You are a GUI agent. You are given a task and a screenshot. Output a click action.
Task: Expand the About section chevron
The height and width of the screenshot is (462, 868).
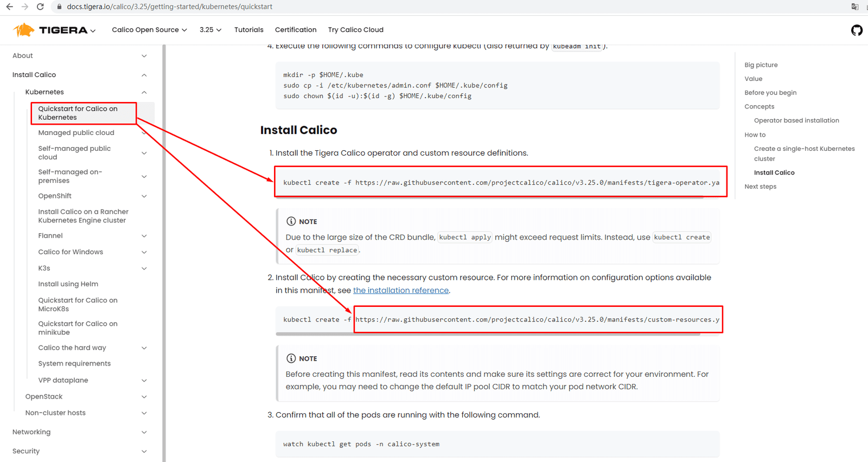click(144, 56)
